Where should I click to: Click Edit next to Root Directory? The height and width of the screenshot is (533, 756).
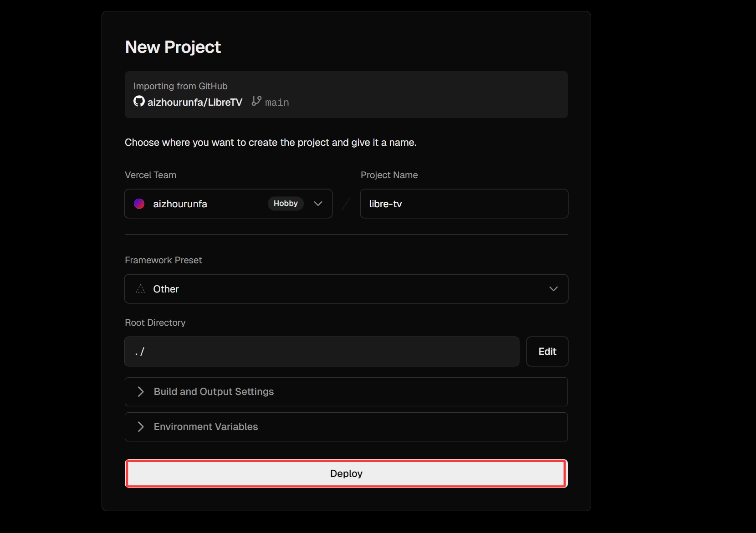(x=547, y=351)
